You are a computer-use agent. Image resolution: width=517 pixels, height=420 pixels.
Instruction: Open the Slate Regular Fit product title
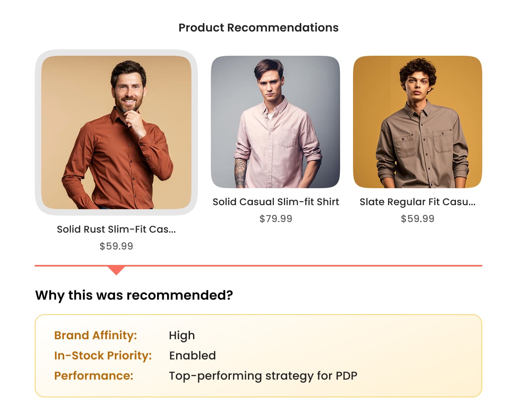[x=418, y=202]
